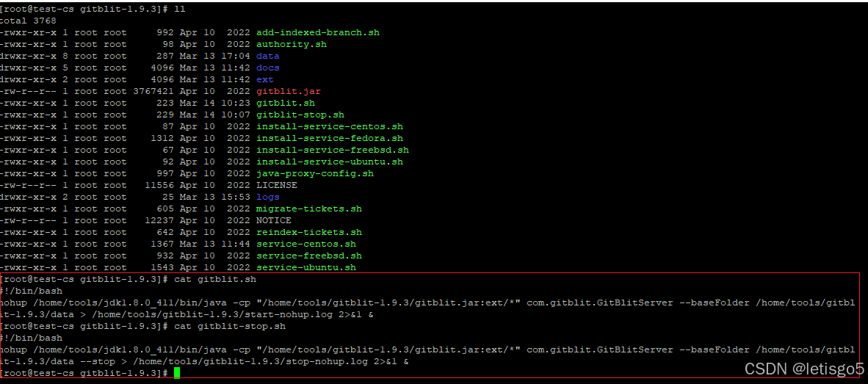This screenshot has height=384, width=868.
Task: Select reindex-tickets.sh file name
Action: [x=309, y=232]
